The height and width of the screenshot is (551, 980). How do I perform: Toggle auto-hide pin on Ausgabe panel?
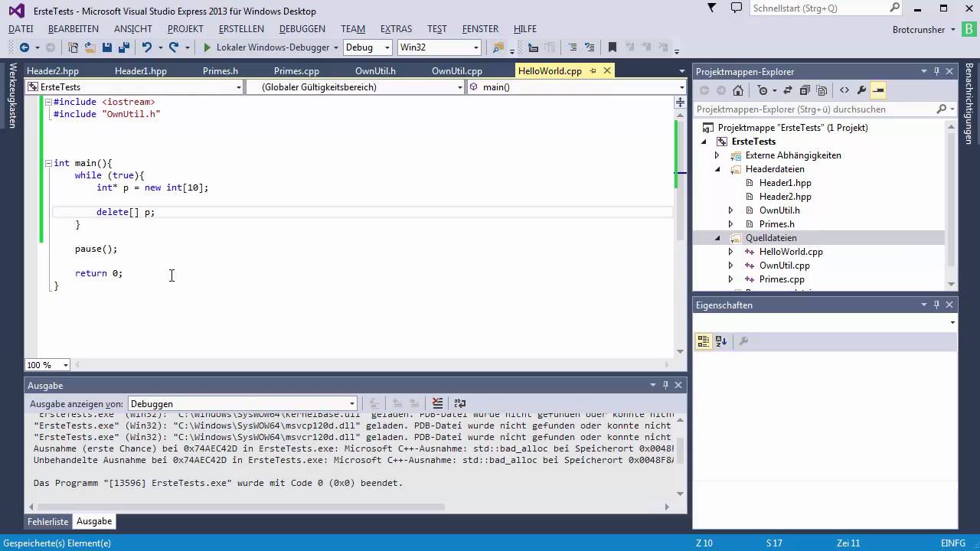[665, 386]
